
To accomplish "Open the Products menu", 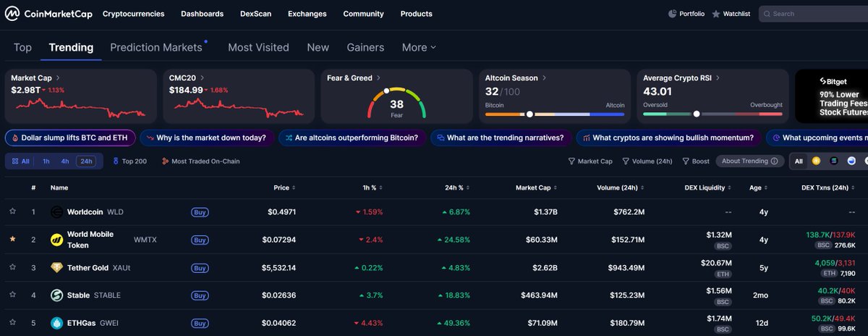I will 416,14.
